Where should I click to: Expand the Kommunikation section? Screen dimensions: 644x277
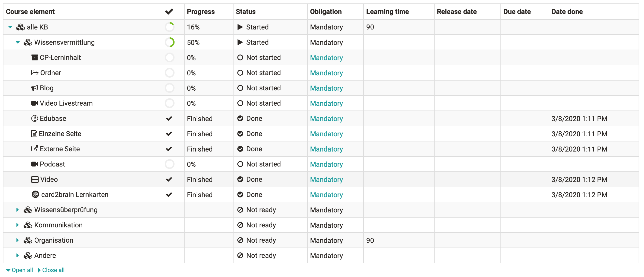(17, 225)
